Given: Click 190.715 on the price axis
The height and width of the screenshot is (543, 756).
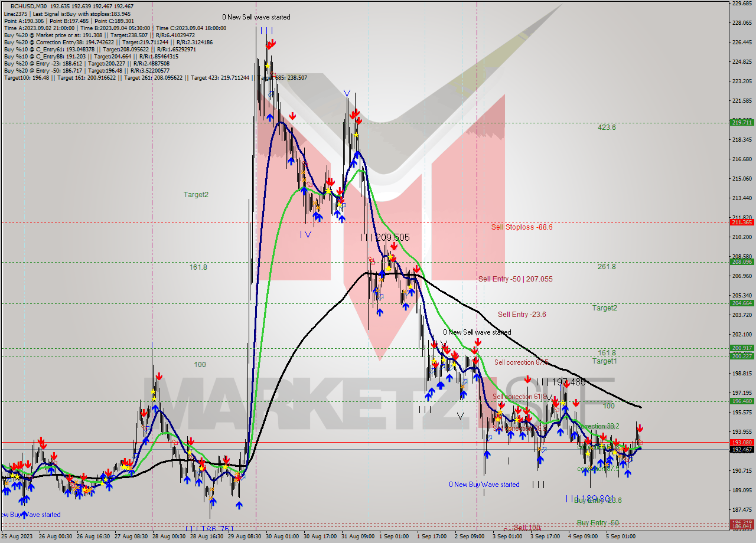Looking at the screenshot, I should coord(742,471).
